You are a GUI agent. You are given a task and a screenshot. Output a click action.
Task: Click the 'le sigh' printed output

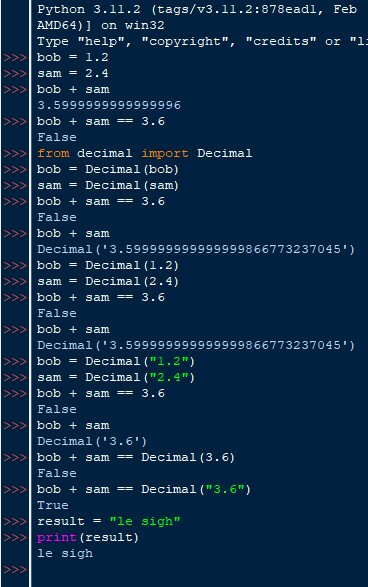(65, 553)
